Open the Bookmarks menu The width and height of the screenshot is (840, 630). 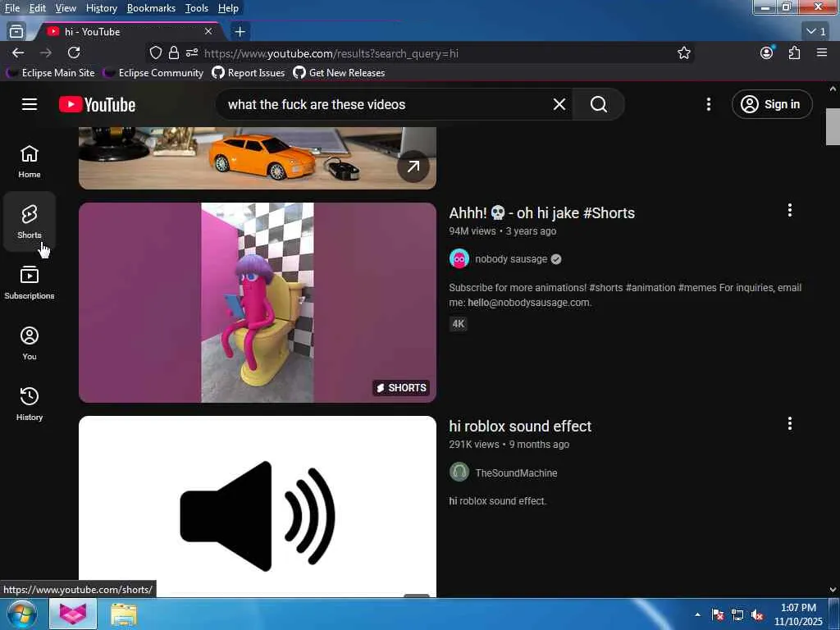[x=151, y=8]
